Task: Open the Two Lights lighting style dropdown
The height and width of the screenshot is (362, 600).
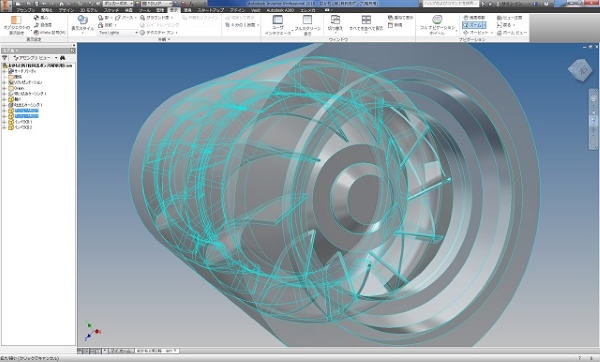Action: tap(118, 33)
